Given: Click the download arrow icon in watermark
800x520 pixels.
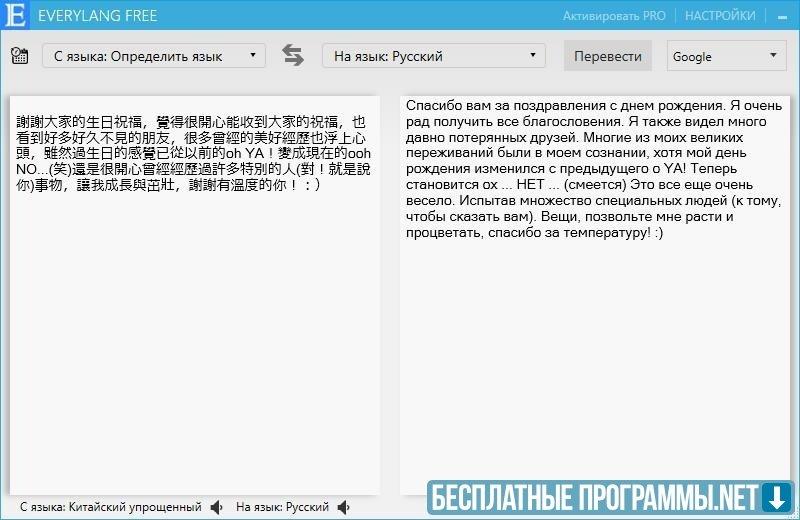Looking at the screenshot, I should click(x=776, y=496).
